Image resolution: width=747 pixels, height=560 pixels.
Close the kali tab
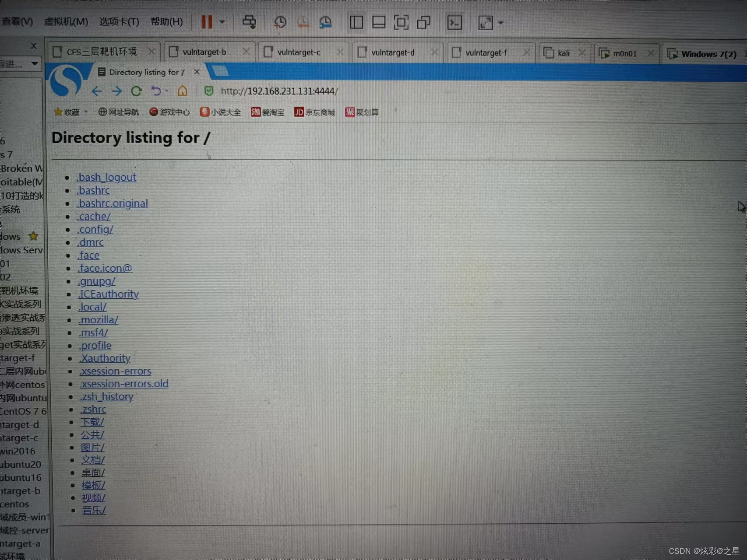coord(582,52)
